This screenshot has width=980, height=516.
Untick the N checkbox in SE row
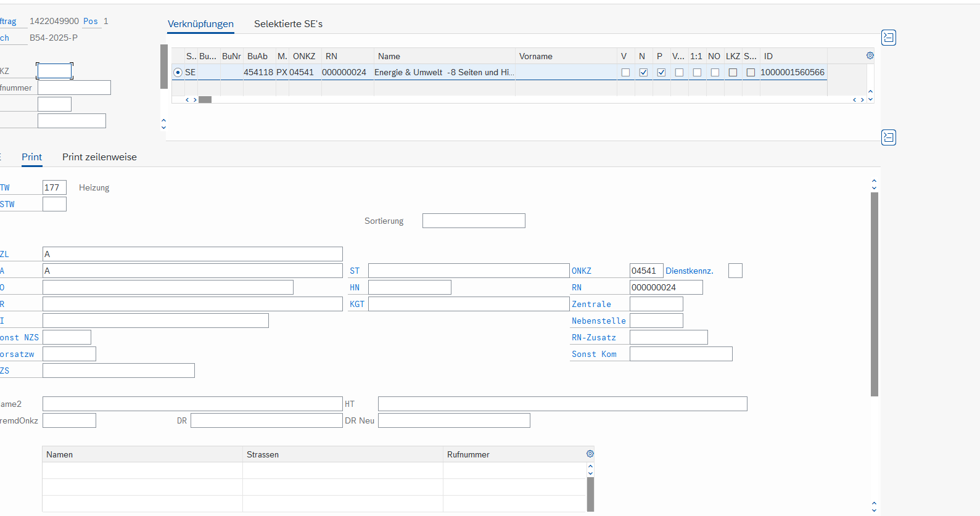643,72
